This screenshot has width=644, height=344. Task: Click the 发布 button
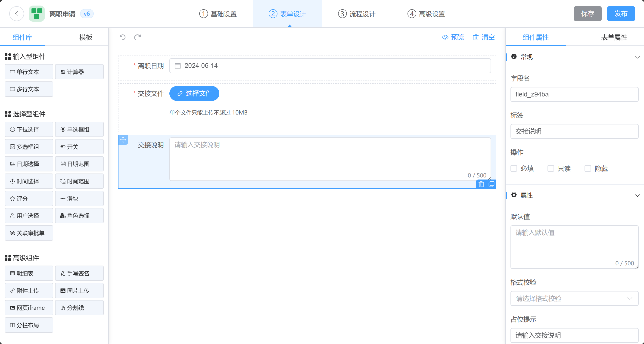pos(621,14)
